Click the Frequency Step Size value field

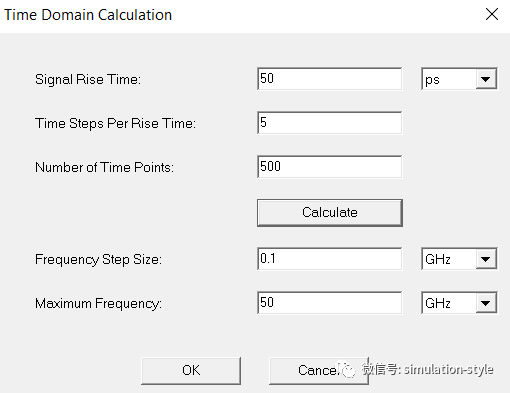point(330,259)
